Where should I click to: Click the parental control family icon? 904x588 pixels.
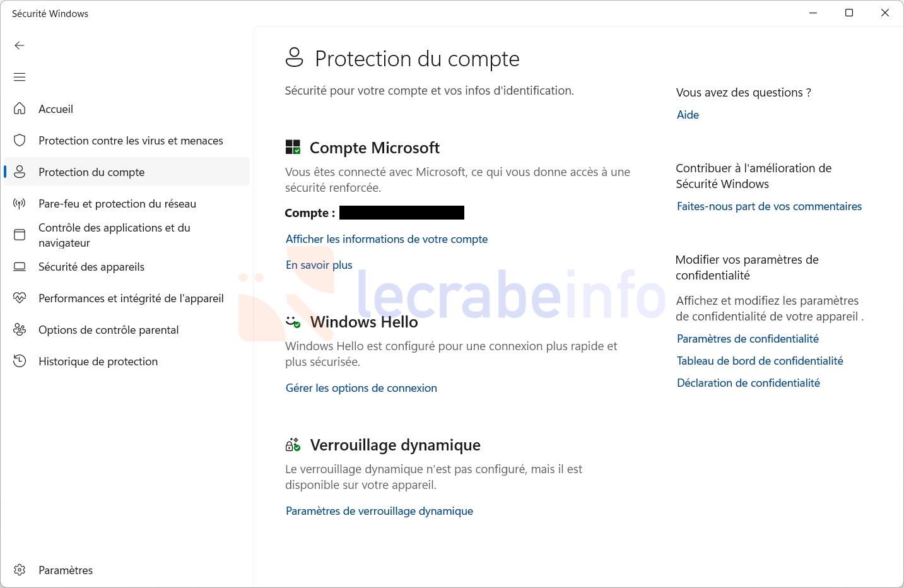click(20, 329)
